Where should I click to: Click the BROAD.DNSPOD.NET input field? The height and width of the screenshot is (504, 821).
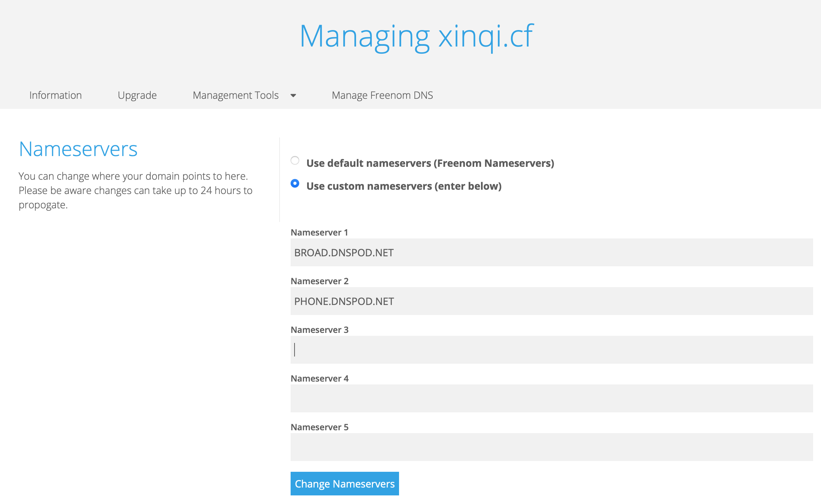coord(551,253)
